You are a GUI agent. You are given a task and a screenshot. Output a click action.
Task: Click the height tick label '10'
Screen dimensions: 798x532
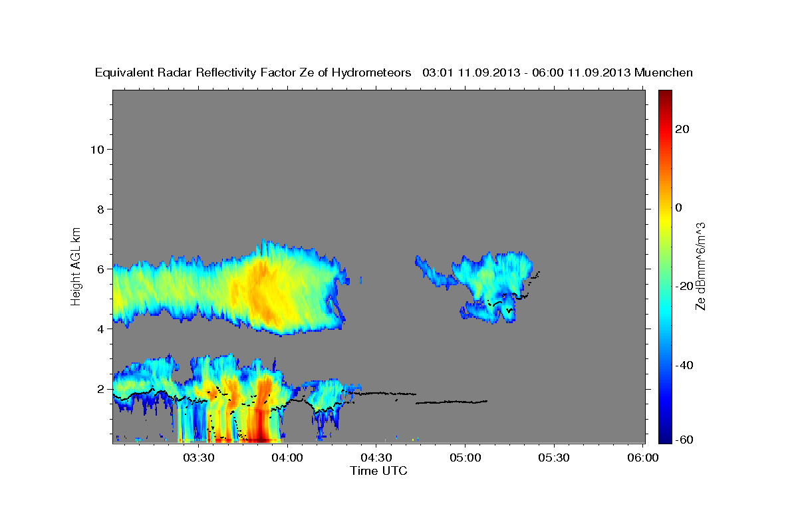tap(98, 150)
